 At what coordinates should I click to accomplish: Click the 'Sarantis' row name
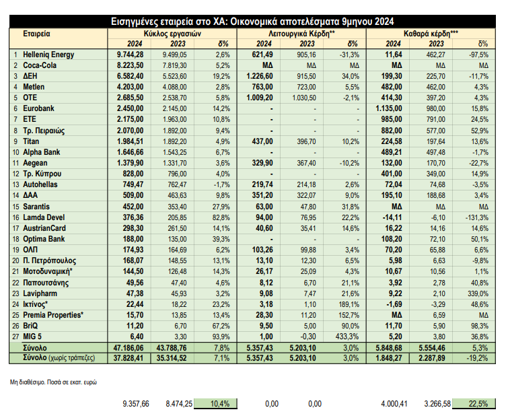36,207
